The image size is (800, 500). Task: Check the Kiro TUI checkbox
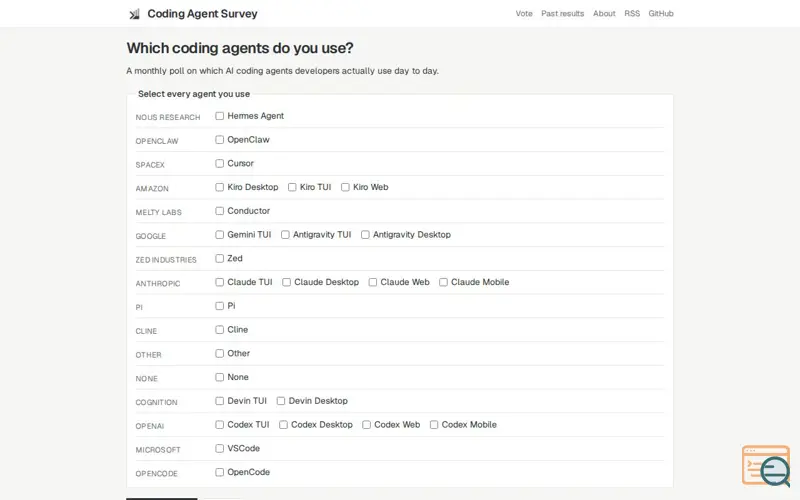[292, 187]
